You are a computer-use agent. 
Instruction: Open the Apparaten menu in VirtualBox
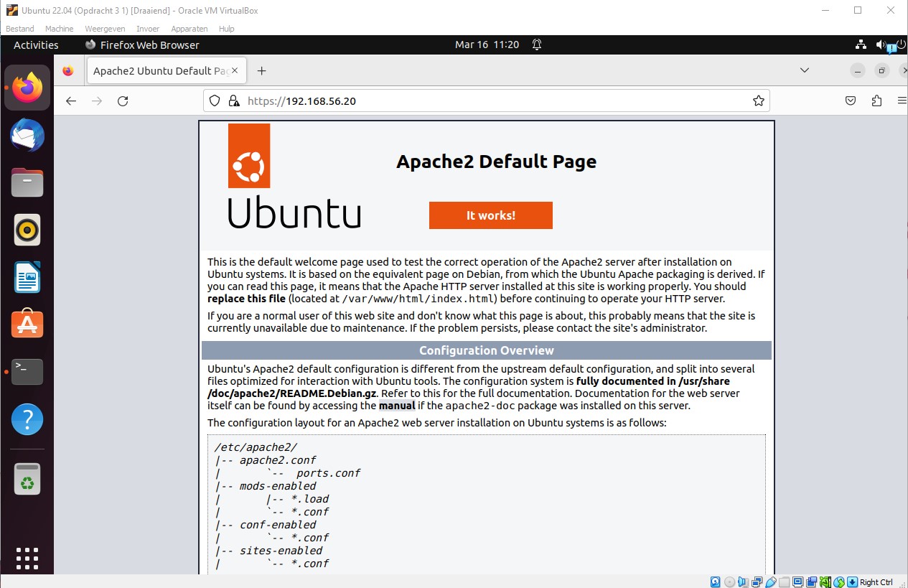coord(189,29)
